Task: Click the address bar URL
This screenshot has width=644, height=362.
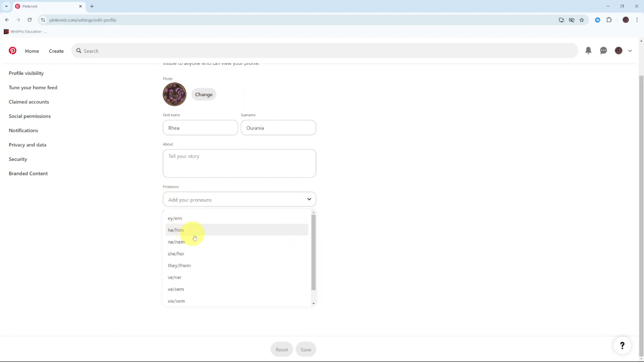Action: click(83, 20)
